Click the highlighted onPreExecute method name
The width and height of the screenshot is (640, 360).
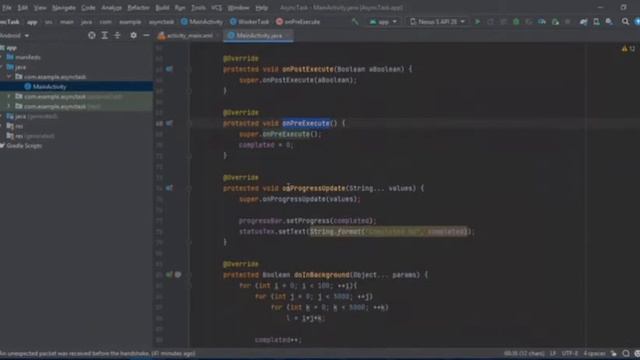pos(306,123)
